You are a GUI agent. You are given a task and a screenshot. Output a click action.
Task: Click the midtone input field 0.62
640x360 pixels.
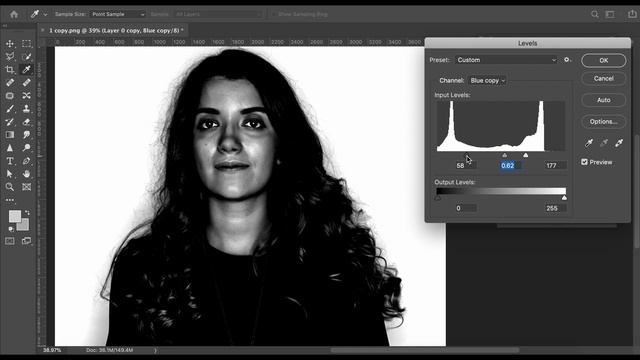510,165
